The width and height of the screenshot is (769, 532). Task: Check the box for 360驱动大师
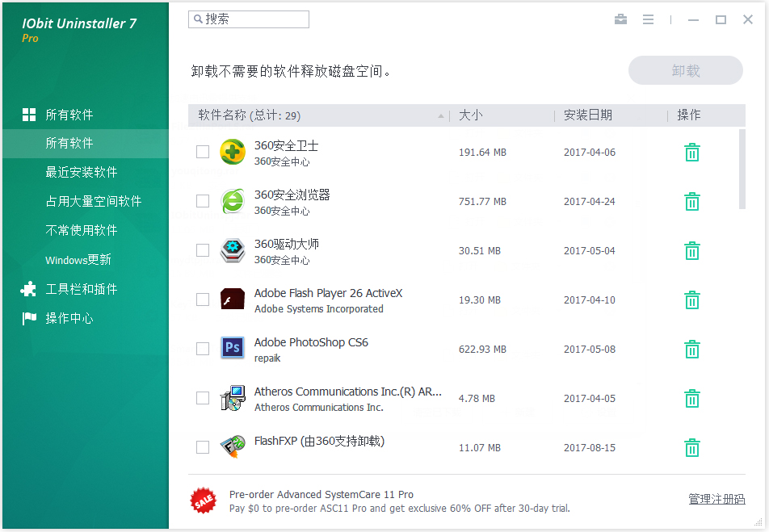(x=203, y=250)
